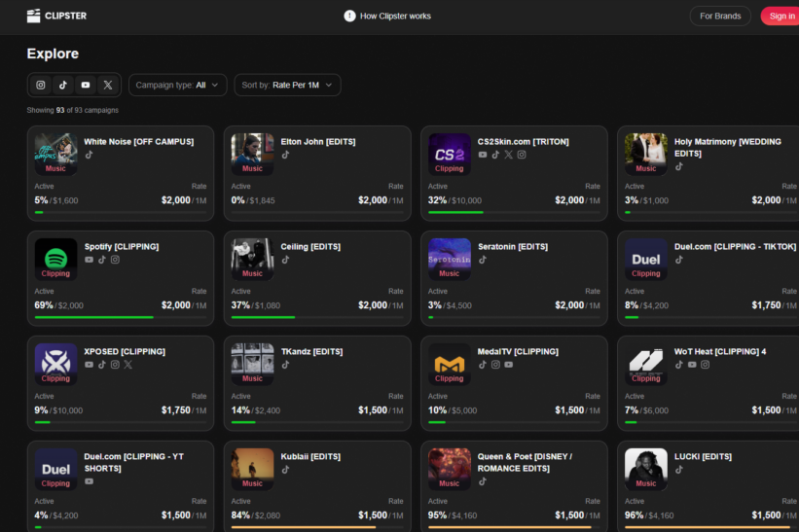Click the Clipster logo icon
The image size is (799, 532).
click(x=34, y=16)
